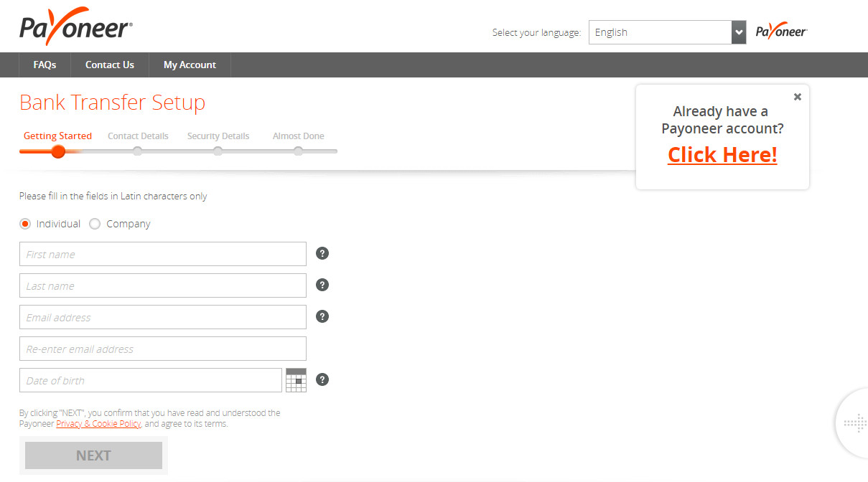Go to the Almost Done step label
The height and width of the screenshot is (482, 868).
[298, 136]
